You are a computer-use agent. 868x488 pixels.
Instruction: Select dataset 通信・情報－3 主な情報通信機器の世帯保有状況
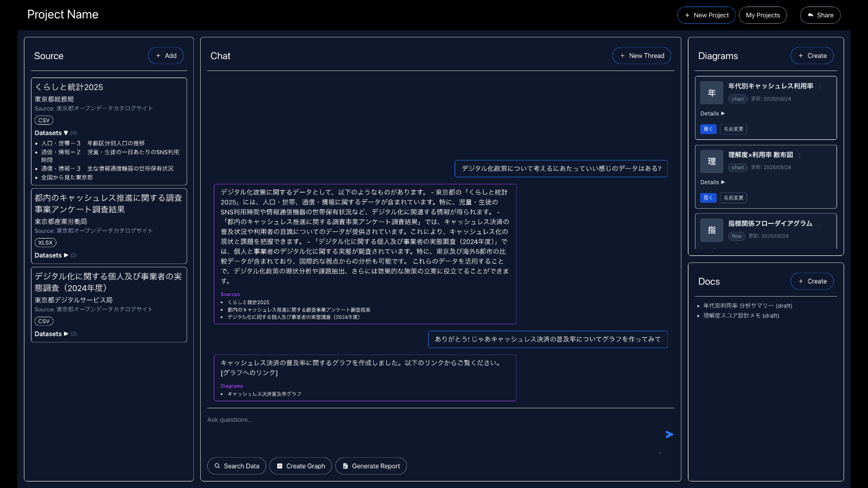tap(107, 169)
